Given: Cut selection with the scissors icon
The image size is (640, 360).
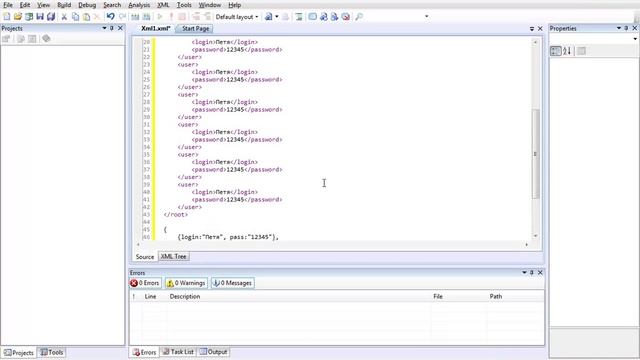Looking at the screenshot, I should pos(64,17).
